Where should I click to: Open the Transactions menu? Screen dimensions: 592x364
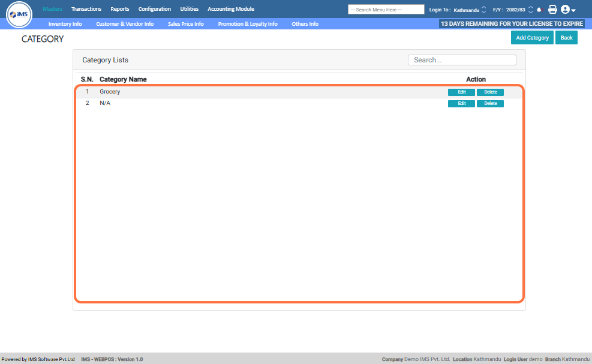[x=86, y=9]
